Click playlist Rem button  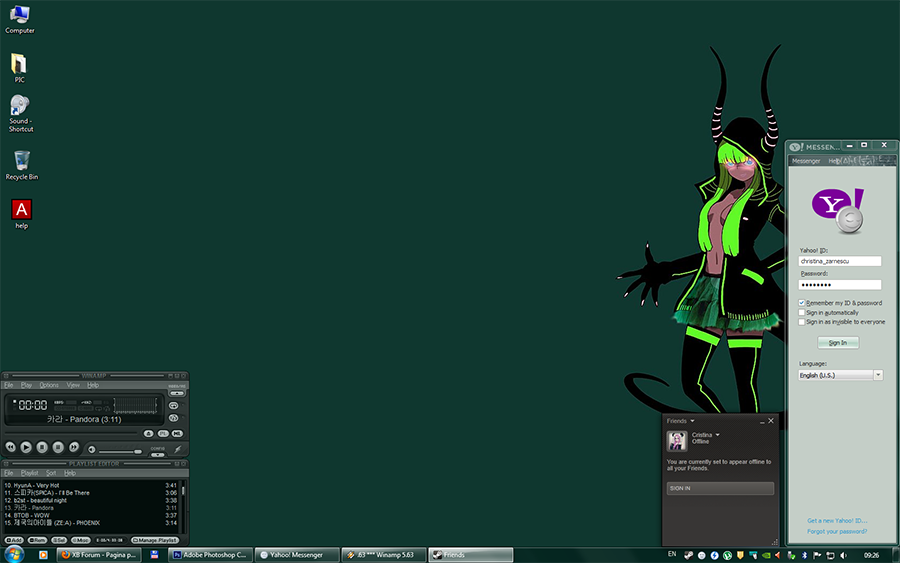coord(37,540)
